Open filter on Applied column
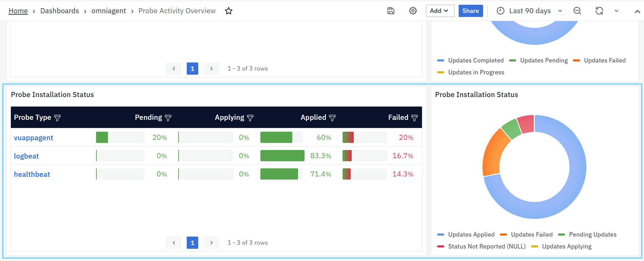This screenshot has height=261, width=644. pos(332,118)
